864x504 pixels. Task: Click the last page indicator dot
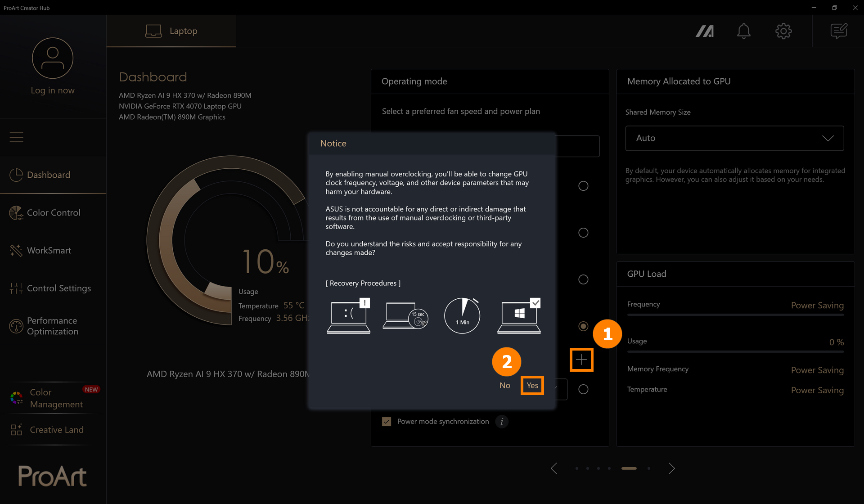[649, 468]
